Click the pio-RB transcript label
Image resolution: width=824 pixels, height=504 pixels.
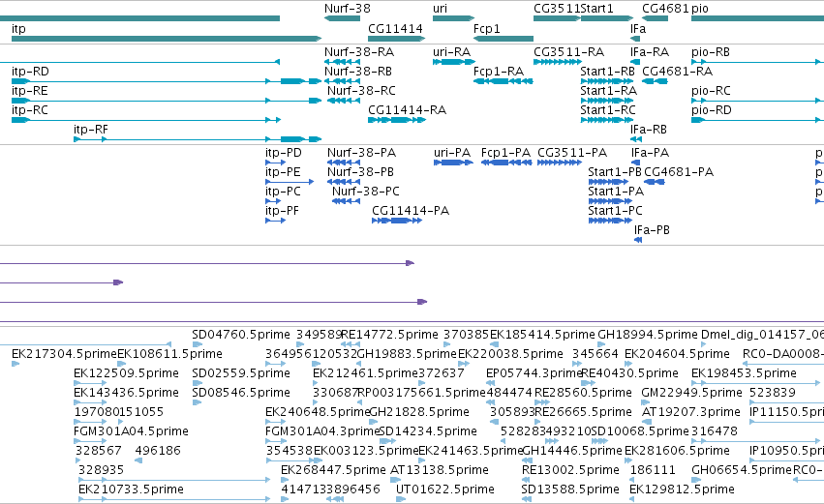(x=711, y=52)
